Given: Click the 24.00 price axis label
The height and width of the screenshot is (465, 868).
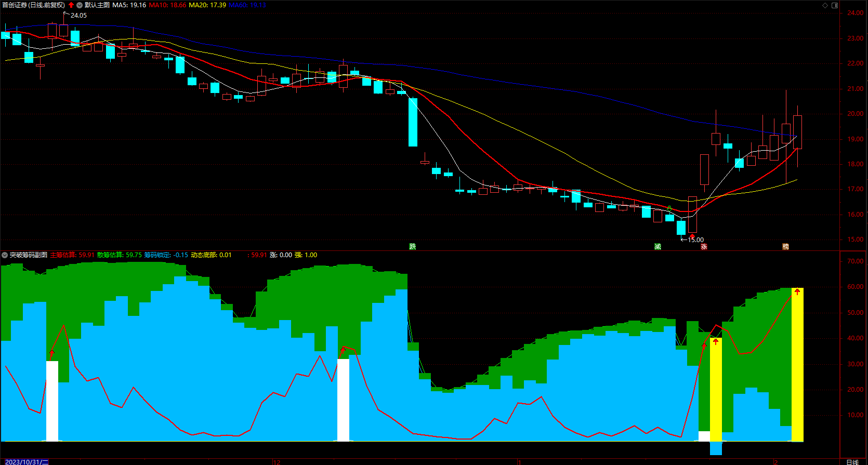Looking at the screenshot, I should (856, 13).
